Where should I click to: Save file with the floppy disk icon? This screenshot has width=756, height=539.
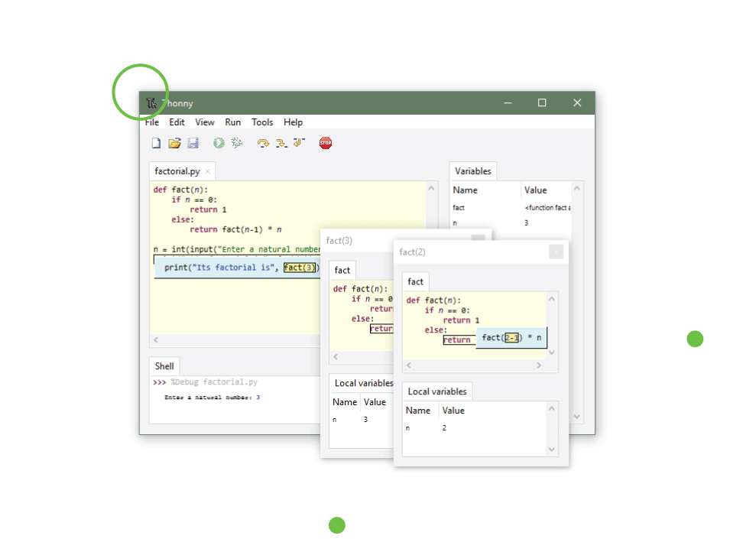[x=193, y=143]
